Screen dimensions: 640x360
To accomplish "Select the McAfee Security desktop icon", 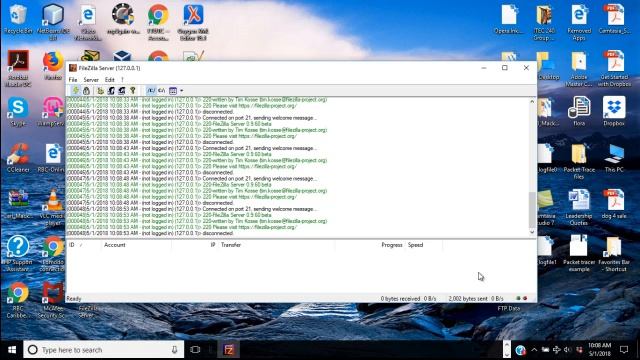I will (53, 300).
